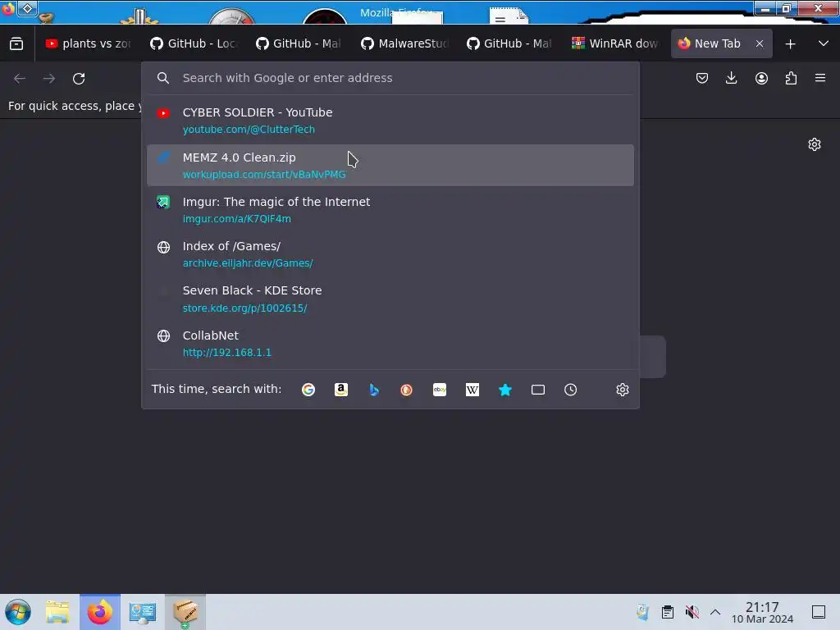840x630 pixels.
Task: Search this time with Bing
Action: tap(374, 390)
